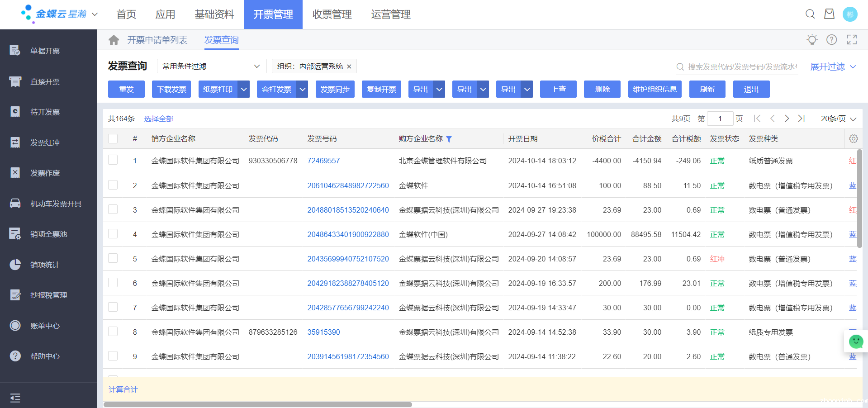Click the lightbulb tips icon
The width and height of the screenshot is (868, 408).
click(x=812, y=40)
